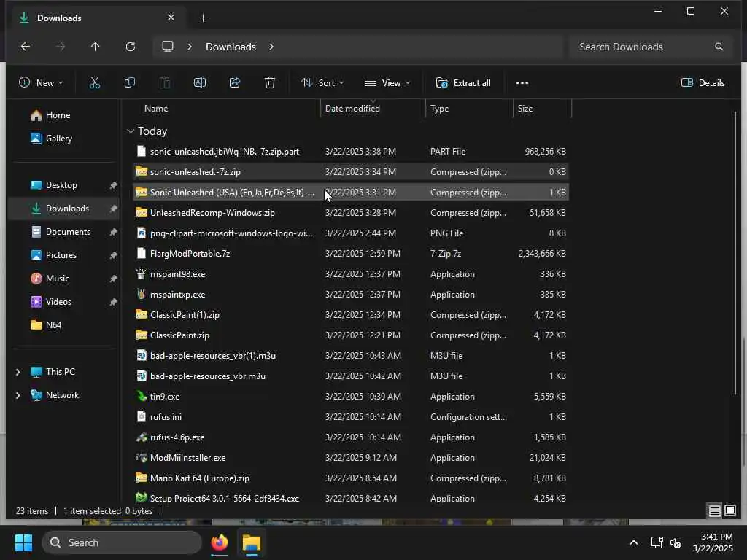
Task: Close the Downloads tab
Action: point(171,17)
